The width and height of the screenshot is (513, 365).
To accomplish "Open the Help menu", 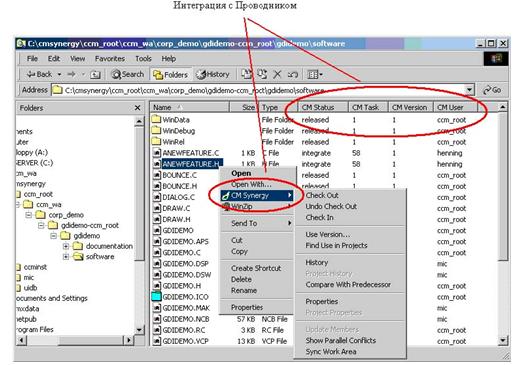I will [x=169, y=59].
